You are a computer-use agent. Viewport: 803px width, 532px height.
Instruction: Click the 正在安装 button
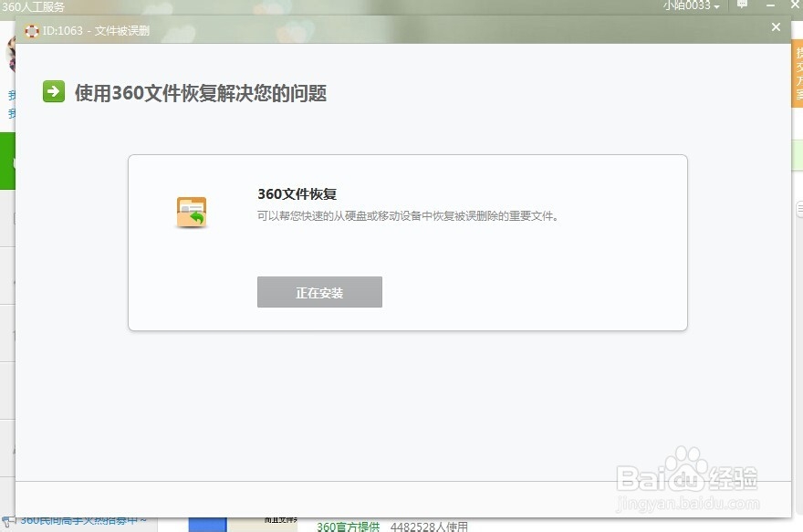click(x=319, y=292)
